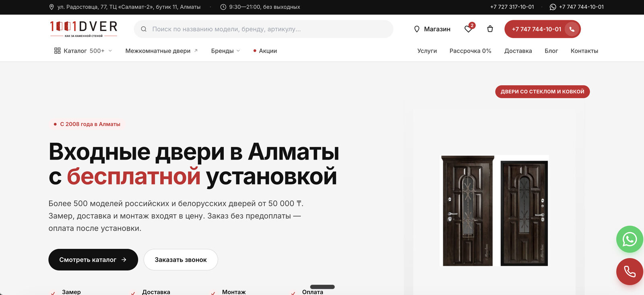644x295 pixels.
Task: Expand the Бренды dropdown menu
Action: (225, 51)
